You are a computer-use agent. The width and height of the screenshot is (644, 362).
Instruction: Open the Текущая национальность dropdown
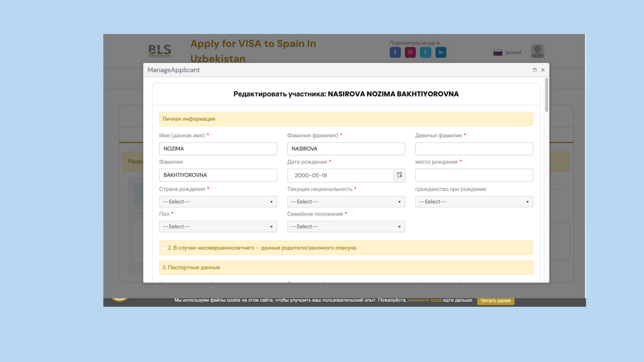coord(346,202)
